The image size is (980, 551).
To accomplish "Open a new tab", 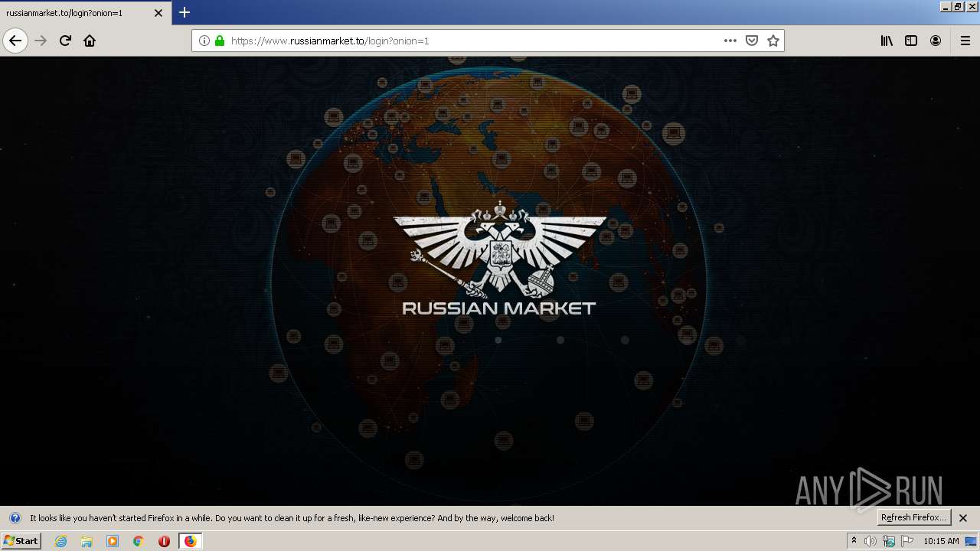I will click(185, 12).
